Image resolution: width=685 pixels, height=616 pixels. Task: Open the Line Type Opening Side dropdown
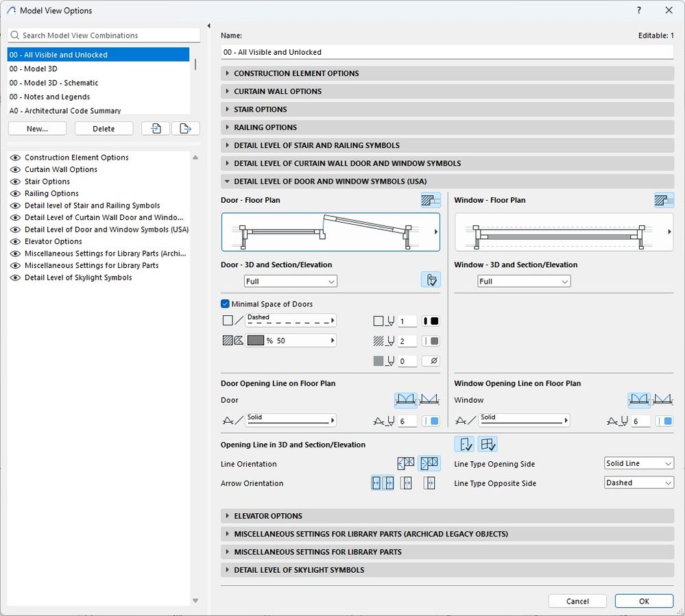639,464
